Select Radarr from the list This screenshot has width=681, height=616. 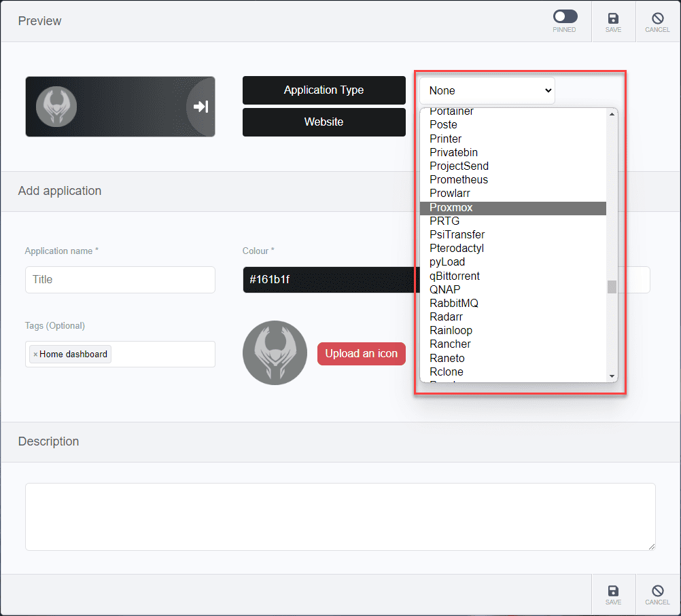(513, 317)
